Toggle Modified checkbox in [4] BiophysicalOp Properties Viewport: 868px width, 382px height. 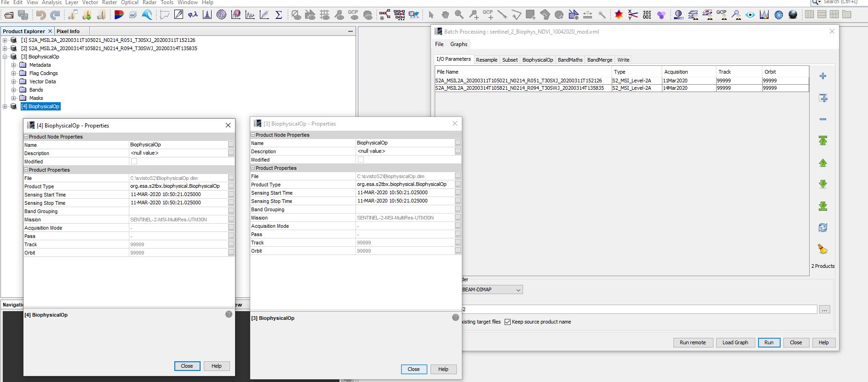click(x=134, y=162)
